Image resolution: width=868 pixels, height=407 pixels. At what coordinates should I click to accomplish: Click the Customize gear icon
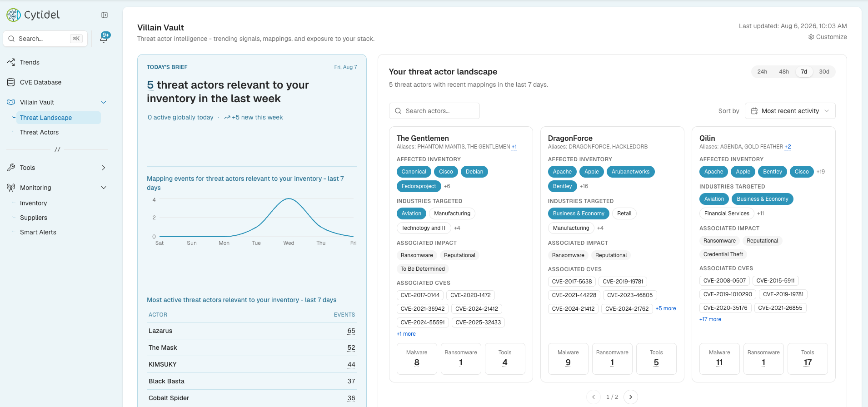(x=811, y=37)
